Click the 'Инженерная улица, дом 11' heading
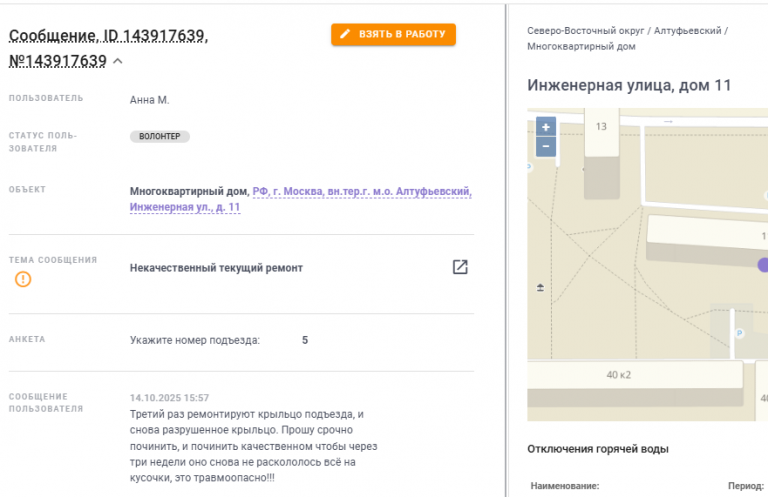This screenshot has height=497, width=768. pyautogui.click(x=629, y=85)
